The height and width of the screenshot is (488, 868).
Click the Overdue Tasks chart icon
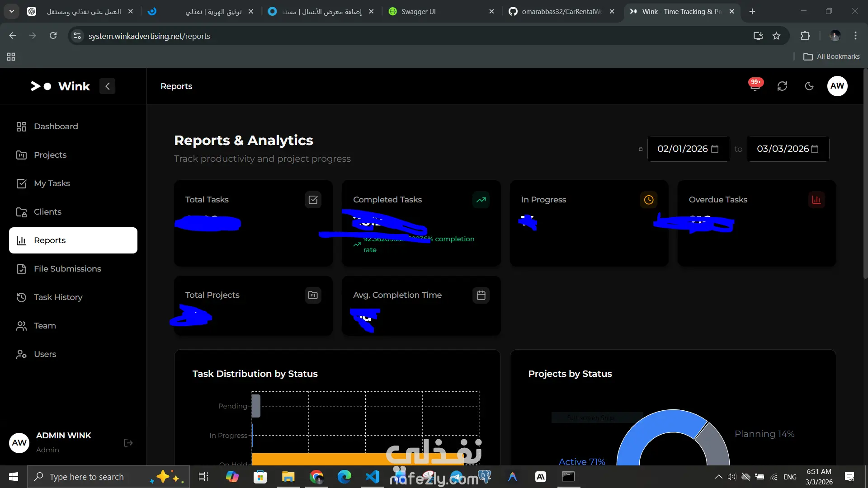816,200
